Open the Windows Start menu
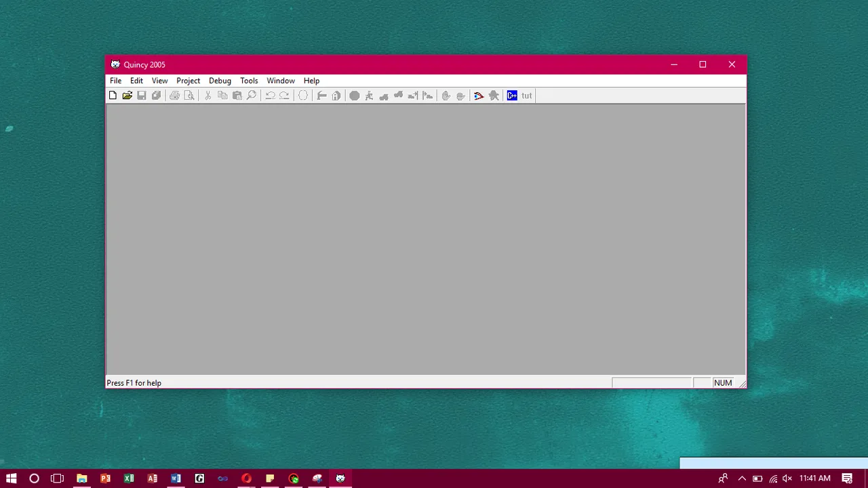 [x=11, y=479]
